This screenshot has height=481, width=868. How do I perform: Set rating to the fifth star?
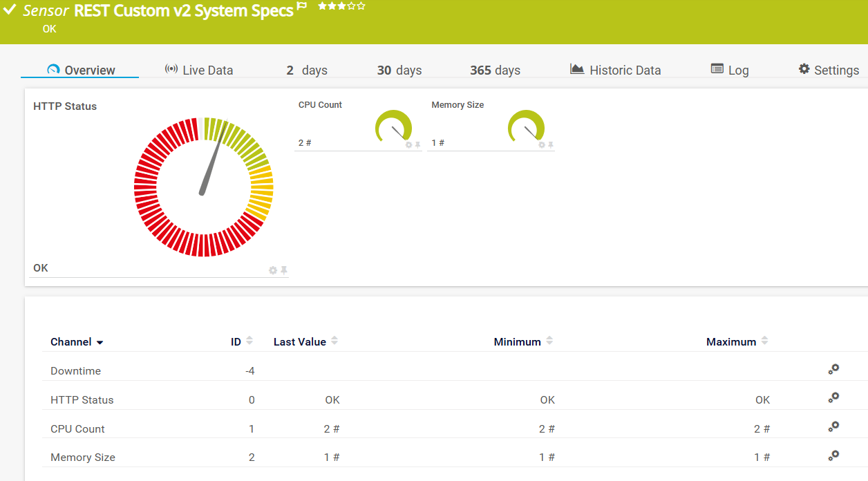[361, 6]
